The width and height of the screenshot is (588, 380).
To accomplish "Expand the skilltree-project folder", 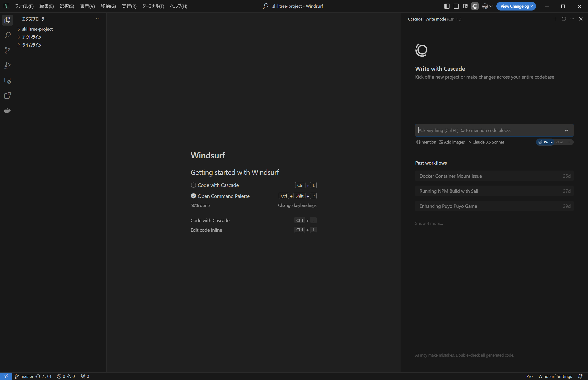I will [x=61, y=29].
